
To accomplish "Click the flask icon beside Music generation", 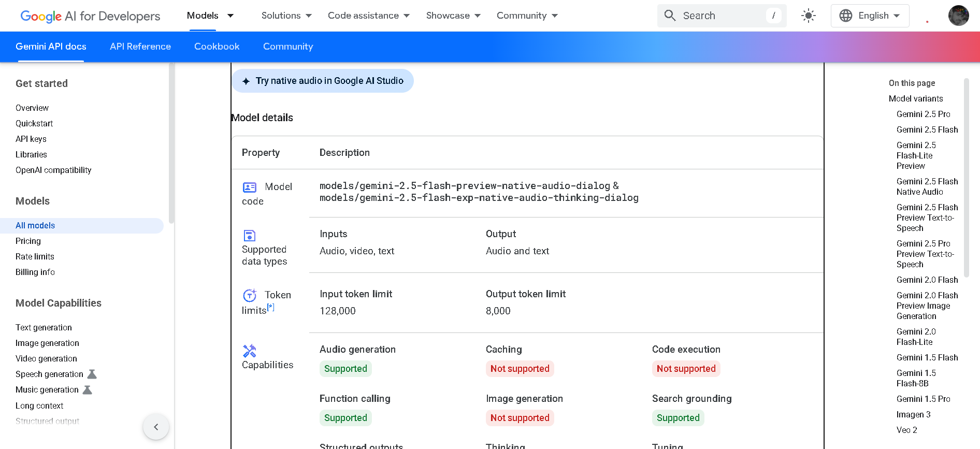I will pyautogui.click(x=88, y=389).
